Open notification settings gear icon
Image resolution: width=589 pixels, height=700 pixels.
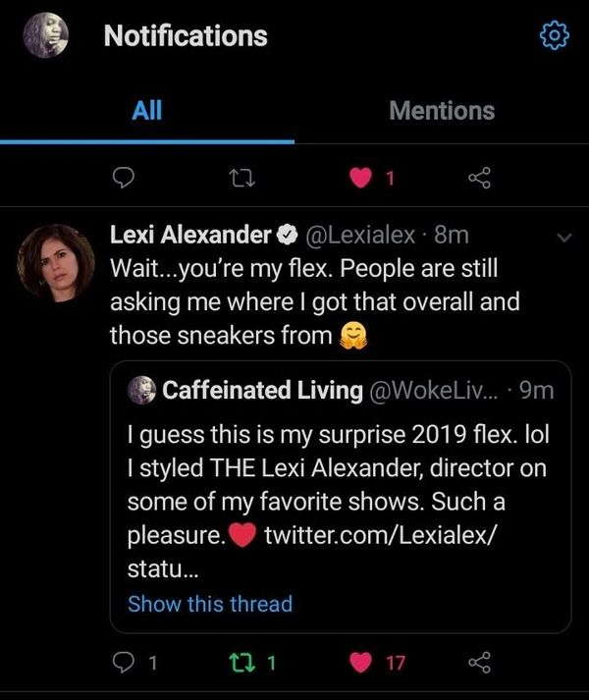[x=555, y=36]
